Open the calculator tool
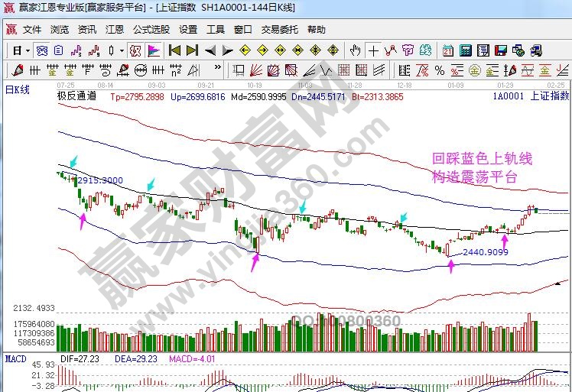The height and width of the screenshot is (392, 572). (465, 50)
